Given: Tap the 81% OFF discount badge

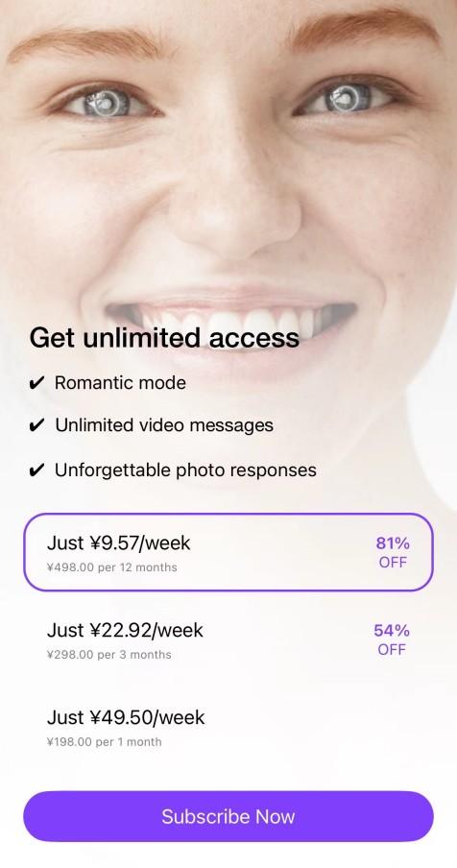Looking at the screenshot, I should (x=393, y=552).
